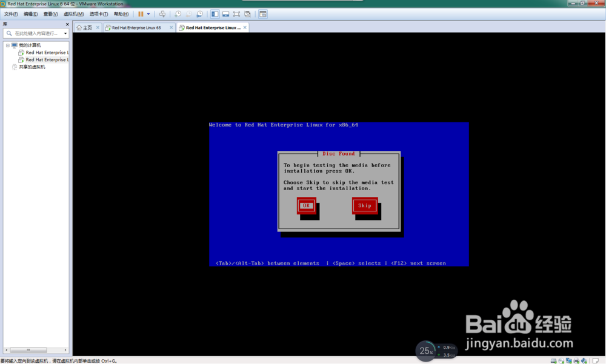Open the 编辑(E) menu

click(30, 14)
